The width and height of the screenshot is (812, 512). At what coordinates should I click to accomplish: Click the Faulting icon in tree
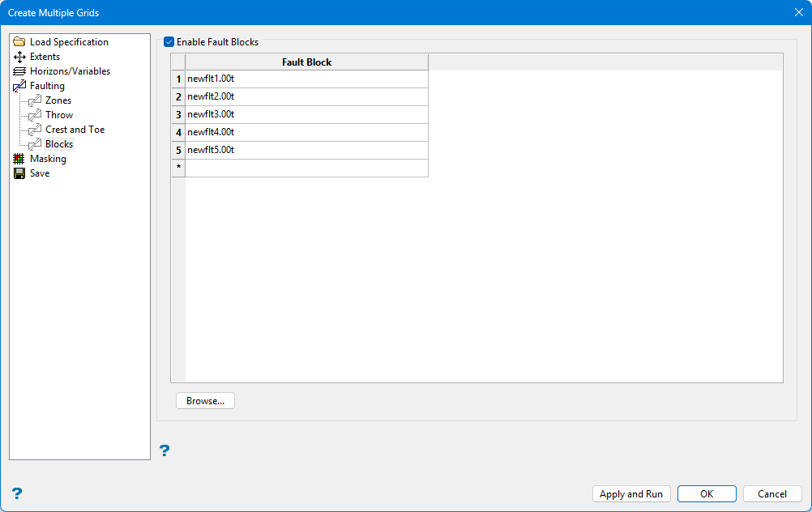coord(19,86)
